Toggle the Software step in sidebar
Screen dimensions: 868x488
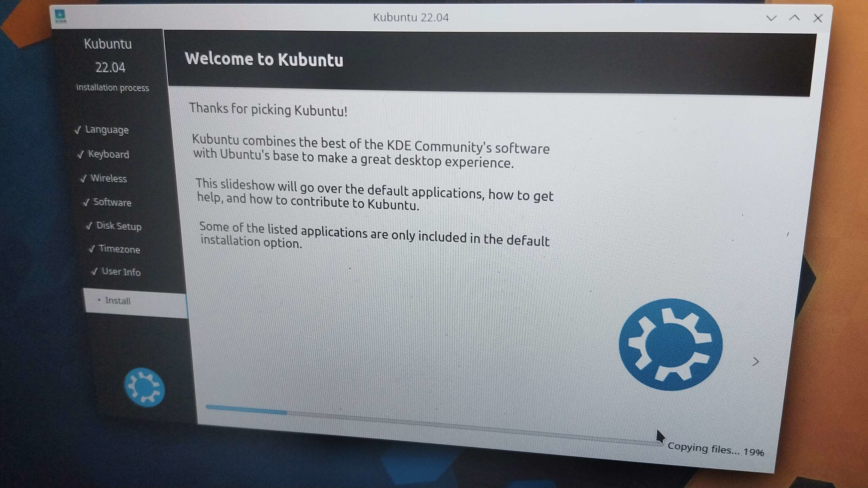[109, 201]
